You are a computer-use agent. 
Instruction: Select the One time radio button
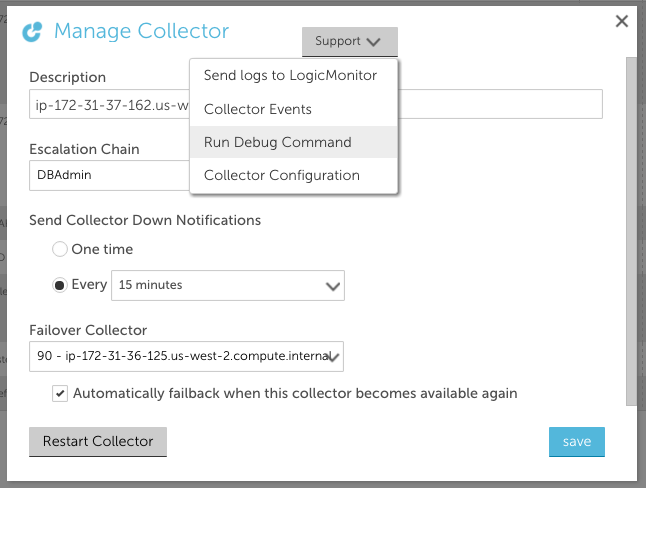60,249
